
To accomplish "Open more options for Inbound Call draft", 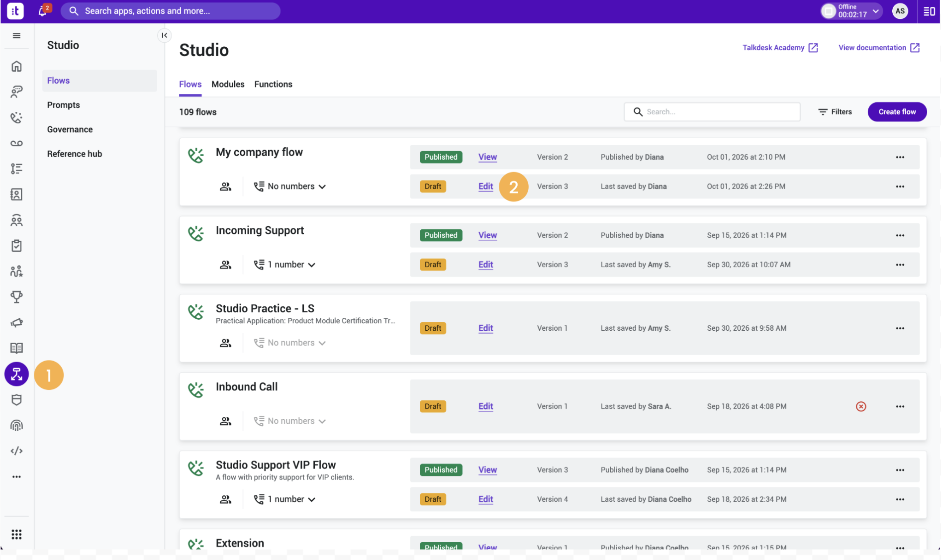I will (x=900, y=406).
